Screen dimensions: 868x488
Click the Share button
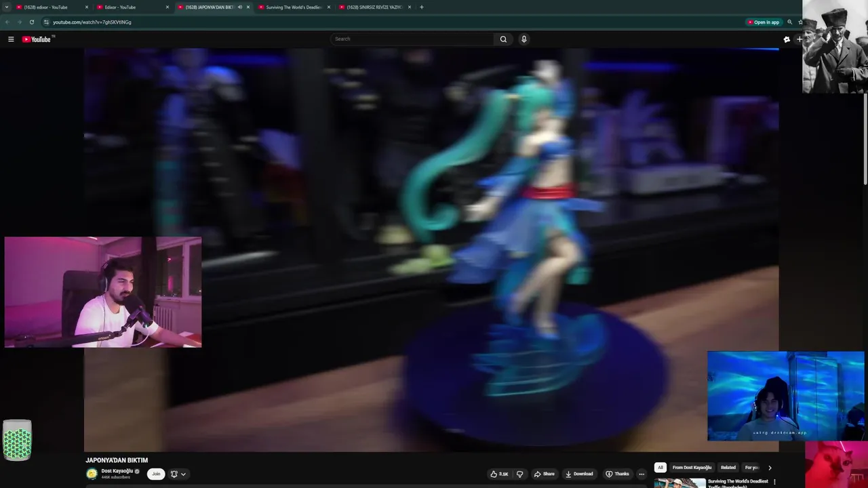[x=544, y=474]
